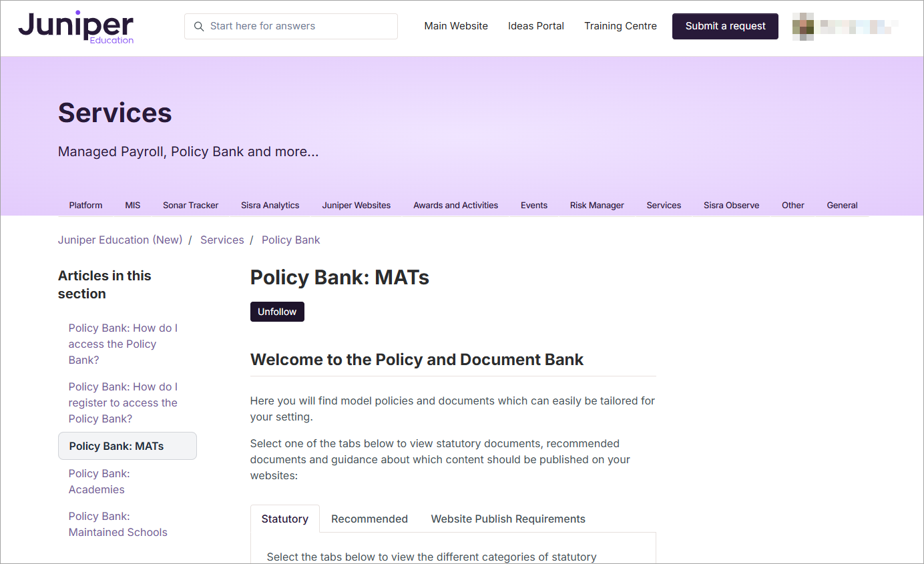Screen dimensions: 924x564
Task: Select Services in the category bar
Action: (664, 205)
